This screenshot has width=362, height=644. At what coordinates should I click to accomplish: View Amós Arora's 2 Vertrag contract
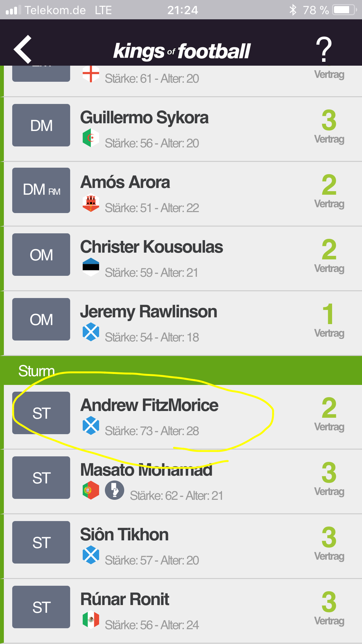(x=329, y=191)
